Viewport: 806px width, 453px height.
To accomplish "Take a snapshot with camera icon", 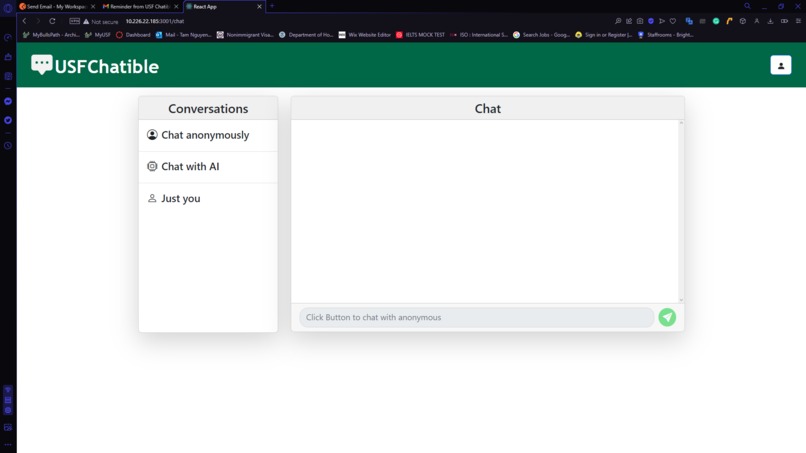I will (x=640, y=21).
